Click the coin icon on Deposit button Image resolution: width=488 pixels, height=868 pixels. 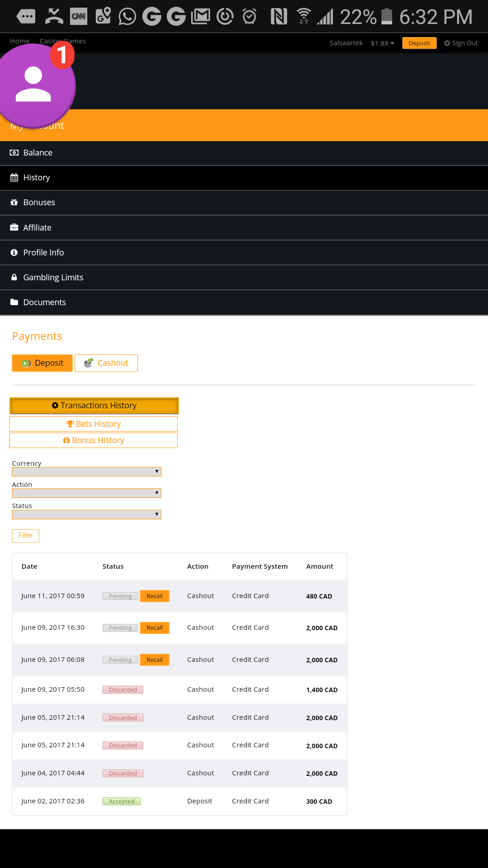click(26, 363)
